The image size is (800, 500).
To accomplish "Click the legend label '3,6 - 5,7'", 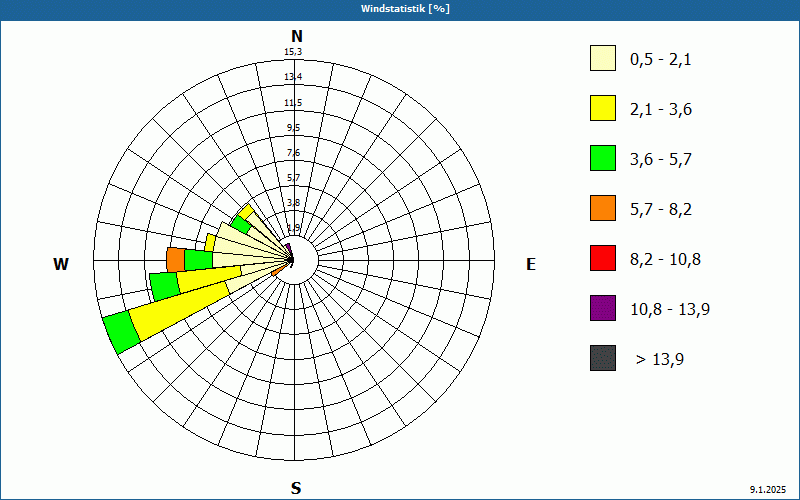I will (x=661, y=160).
